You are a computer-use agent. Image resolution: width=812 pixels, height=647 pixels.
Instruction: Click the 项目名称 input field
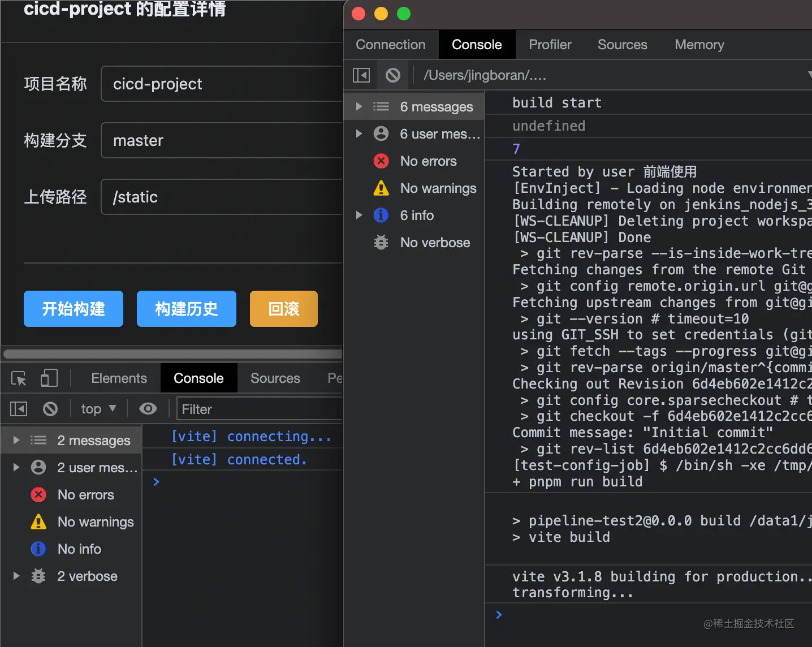(x=222, y=84)
